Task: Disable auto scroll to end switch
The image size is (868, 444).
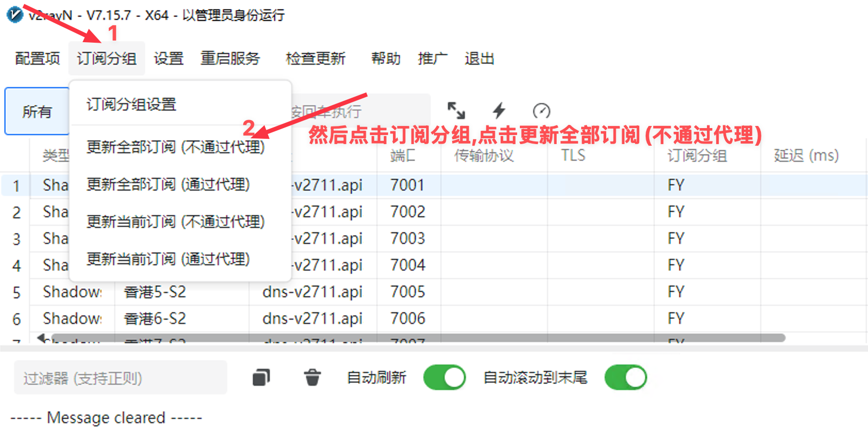Action: point(625,378)
